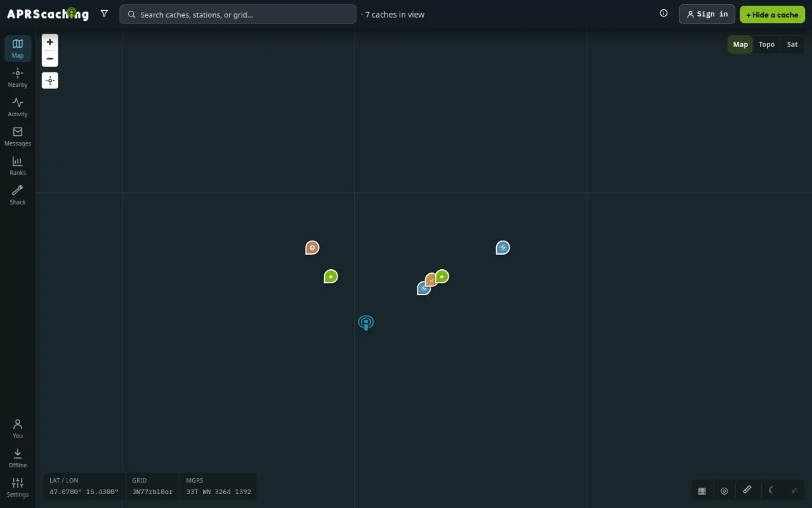
Task: Select the ruler measure tool
Action: pyautogui.click(x=747, y=490)
